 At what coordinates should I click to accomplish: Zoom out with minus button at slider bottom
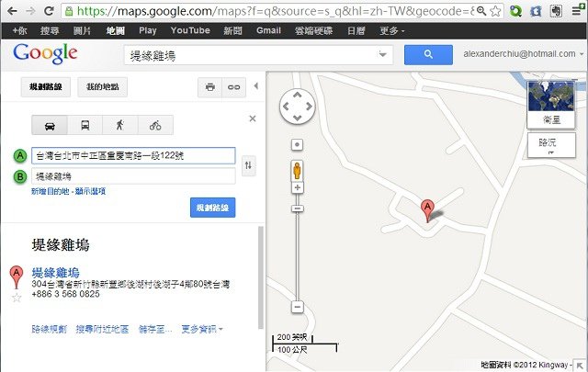click(298, 307)
